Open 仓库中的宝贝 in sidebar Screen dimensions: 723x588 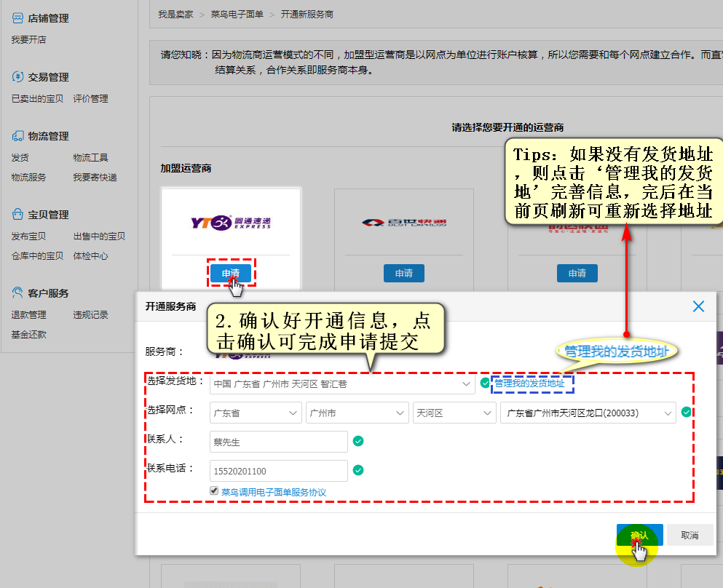(37, 255)
